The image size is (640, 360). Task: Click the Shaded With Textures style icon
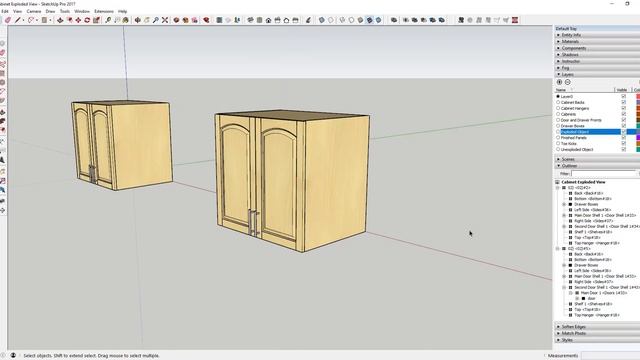[x=369, y=20]
